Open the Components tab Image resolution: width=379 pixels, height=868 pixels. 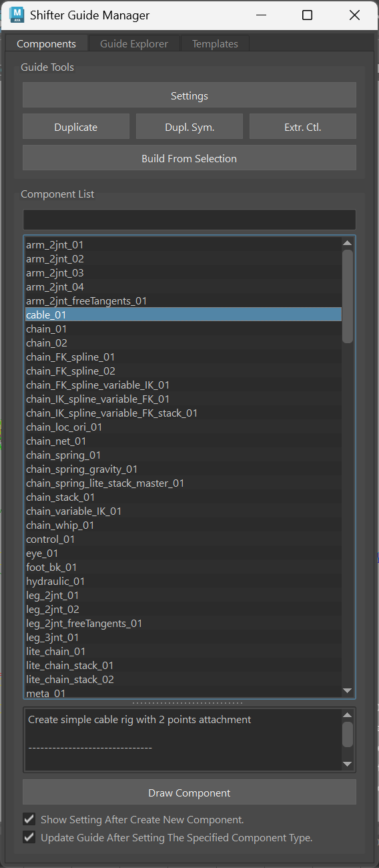click(x=47, y=44)
